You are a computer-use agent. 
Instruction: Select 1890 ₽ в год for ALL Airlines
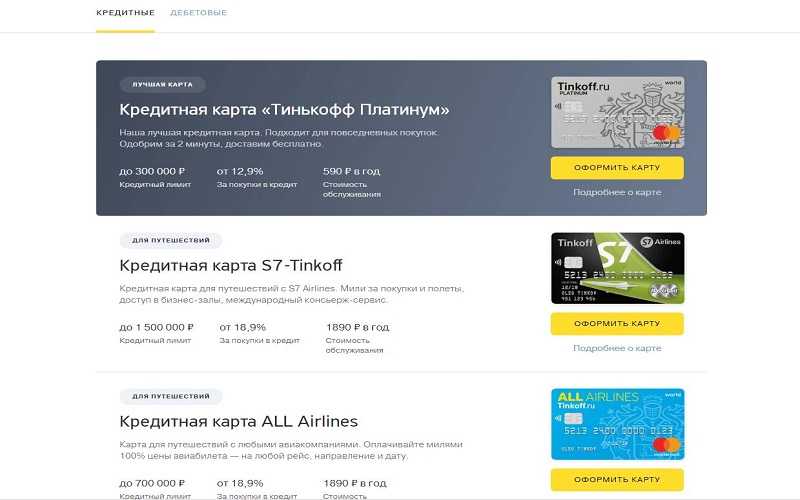[x=355, y=483]
